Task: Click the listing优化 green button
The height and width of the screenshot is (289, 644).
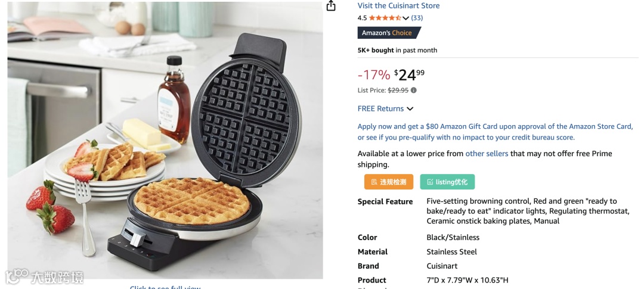Action: click(447, 182)
